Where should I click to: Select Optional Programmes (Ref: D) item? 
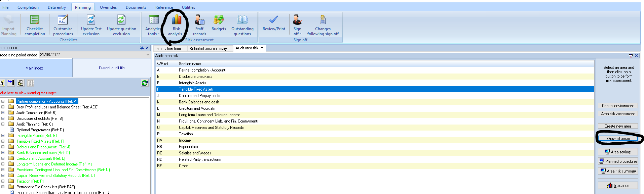click(40, 130)
